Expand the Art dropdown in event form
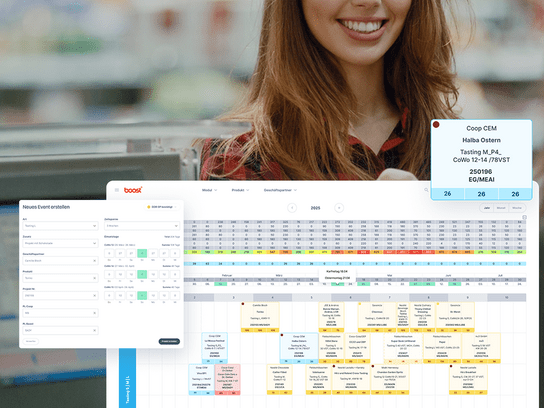544x408 pixels. pos(60,226)
